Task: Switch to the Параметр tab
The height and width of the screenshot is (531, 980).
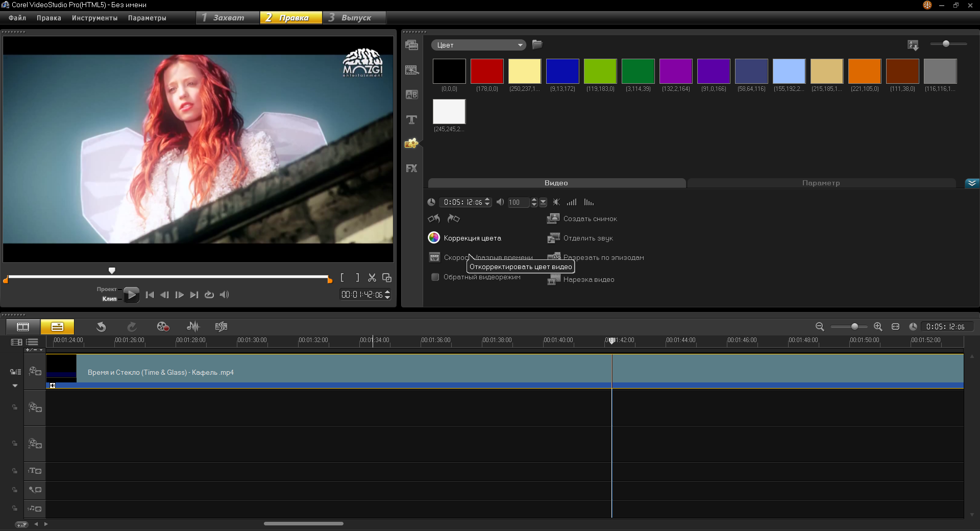Action: point(821,183)
